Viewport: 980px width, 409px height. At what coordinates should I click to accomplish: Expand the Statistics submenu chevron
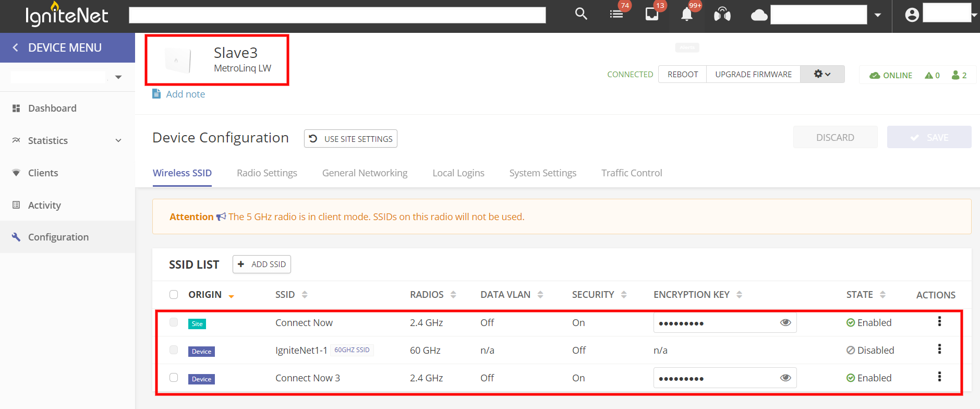pyautogui.click(x=118, y=140)
